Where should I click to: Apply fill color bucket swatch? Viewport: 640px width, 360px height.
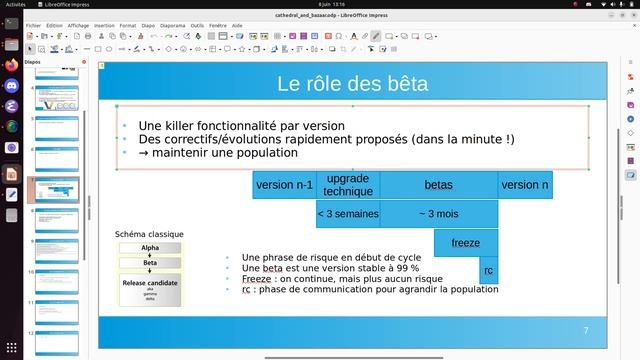[x=69, y=49]
